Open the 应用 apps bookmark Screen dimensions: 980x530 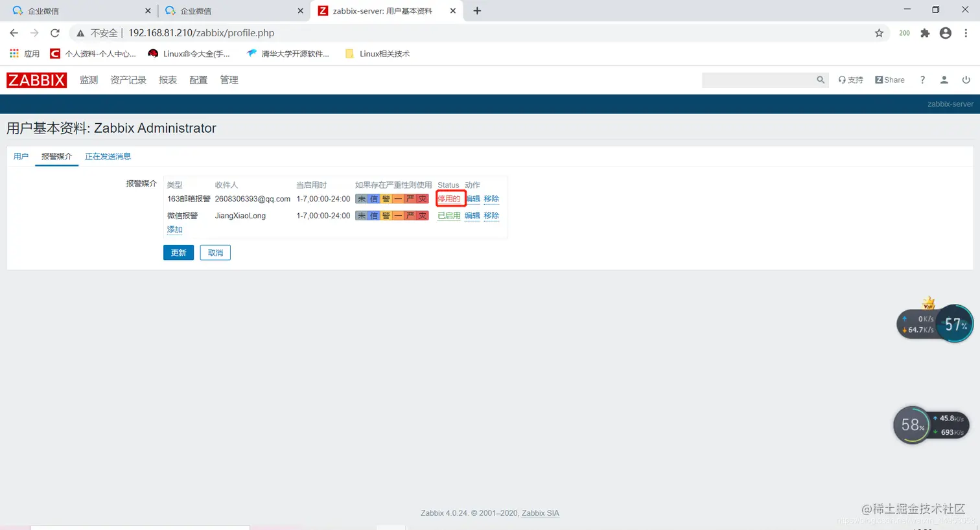(25, 54)
